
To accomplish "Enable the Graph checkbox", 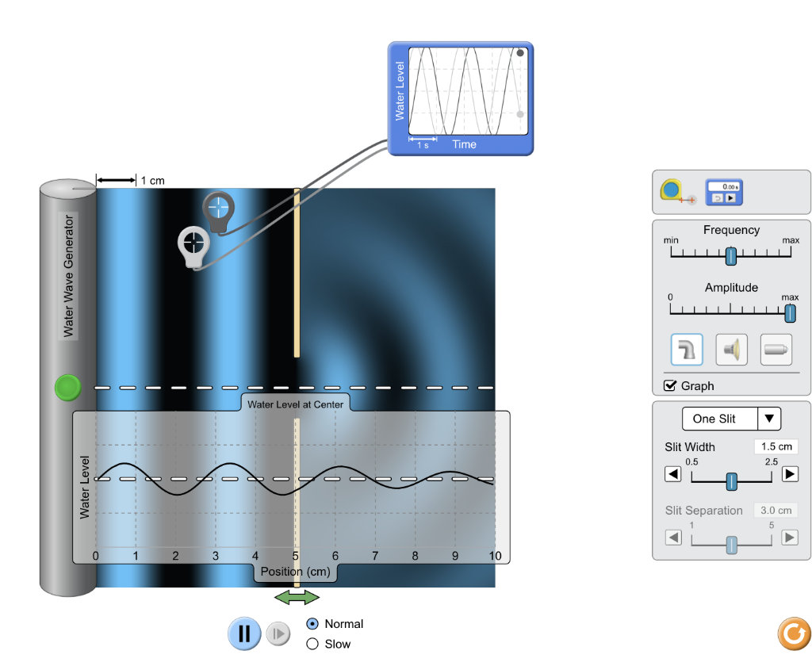I will (670, 386).
